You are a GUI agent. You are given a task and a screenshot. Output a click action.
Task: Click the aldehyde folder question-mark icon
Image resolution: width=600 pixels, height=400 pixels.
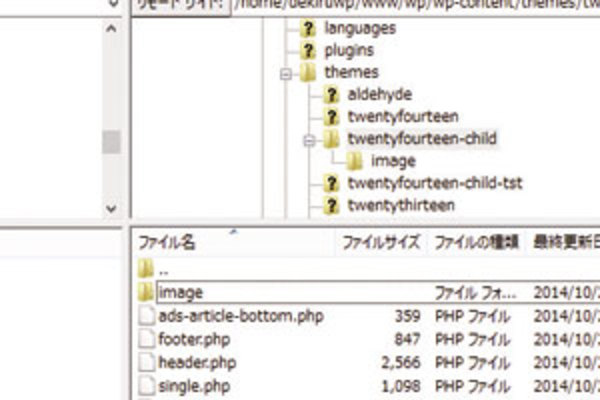click(331, 95)
